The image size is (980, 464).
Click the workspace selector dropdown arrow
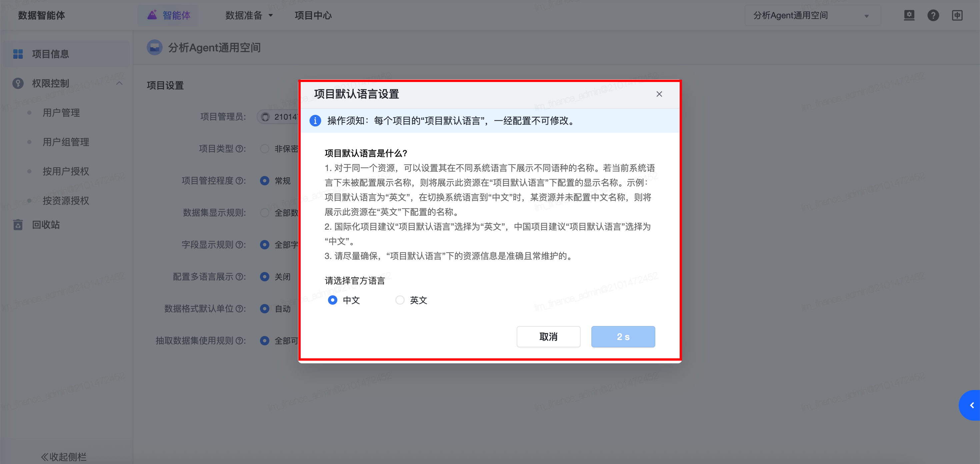[866, 16]
